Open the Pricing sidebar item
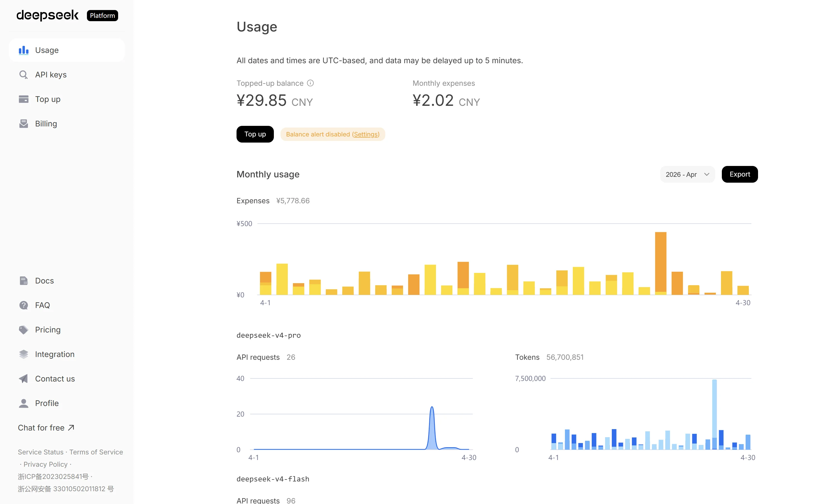This screenshot has height=504, width=838. [67, 330]
